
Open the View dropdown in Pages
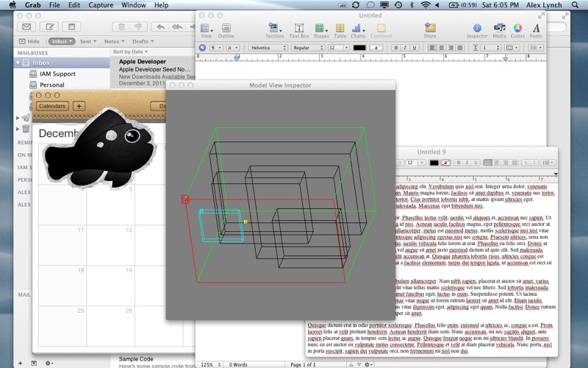click(207, 31)
